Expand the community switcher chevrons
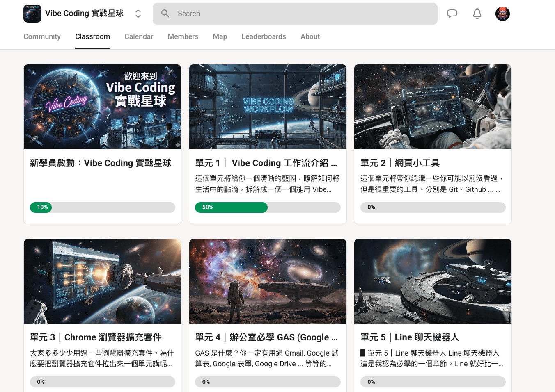Screen dimensions: 555x392 tap(138, 14)
